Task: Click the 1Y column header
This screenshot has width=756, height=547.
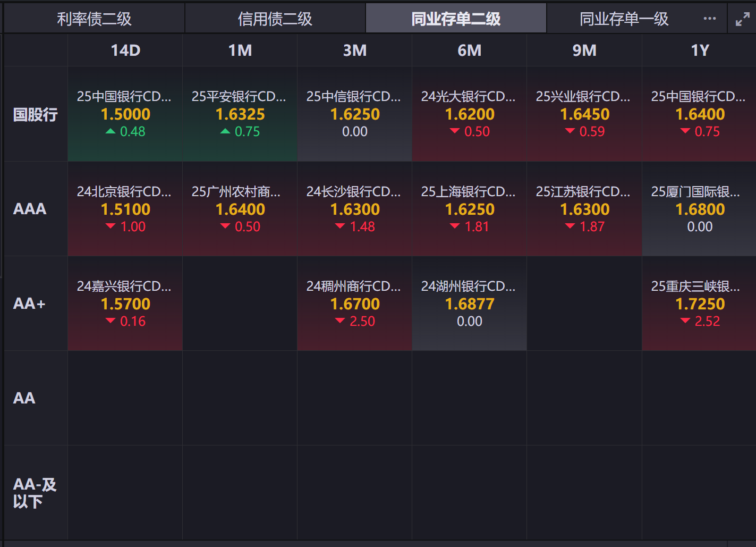Action: pyautogui.click(x=700, y=51)
